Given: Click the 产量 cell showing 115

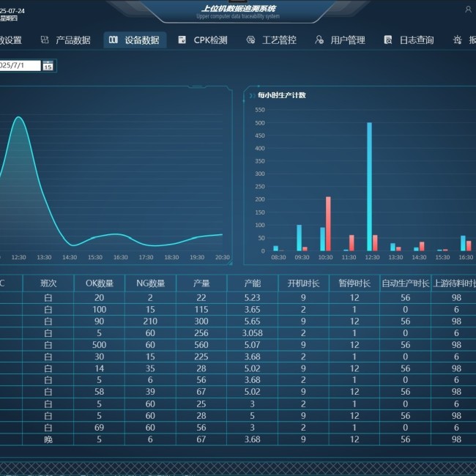Looking at the screenshot, I should pyautogui.click(x=201, y=309).
